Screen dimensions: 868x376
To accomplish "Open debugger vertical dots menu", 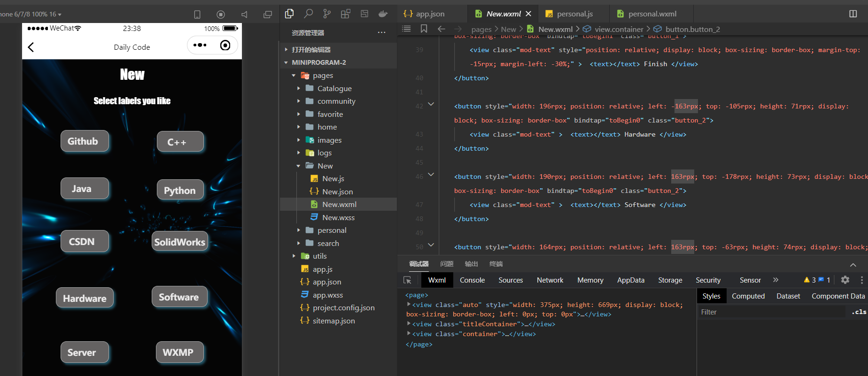I will (862, 280).
